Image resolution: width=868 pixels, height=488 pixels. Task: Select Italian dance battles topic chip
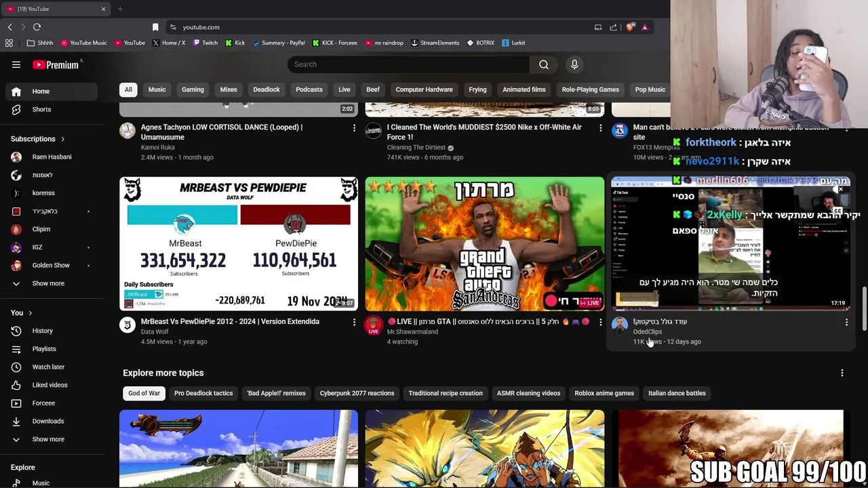click(677, 393)
